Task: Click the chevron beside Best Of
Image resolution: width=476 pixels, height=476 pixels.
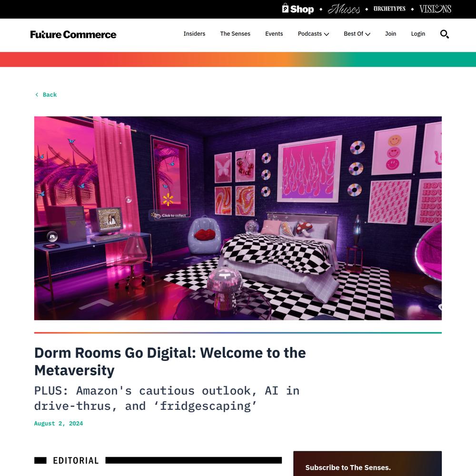Action: tap(367, 34)
